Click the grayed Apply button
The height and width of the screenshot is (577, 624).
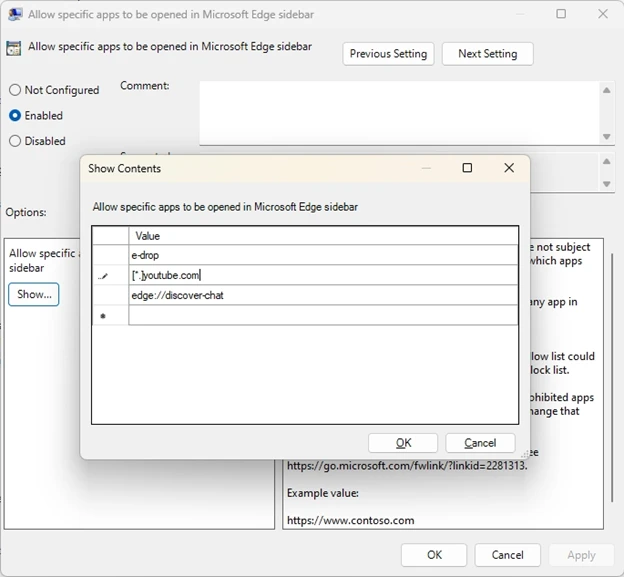[581, 555]
